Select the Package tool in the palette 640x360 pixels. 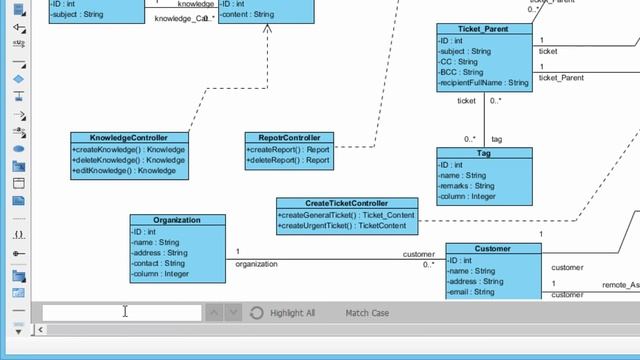tap(19, 166)
